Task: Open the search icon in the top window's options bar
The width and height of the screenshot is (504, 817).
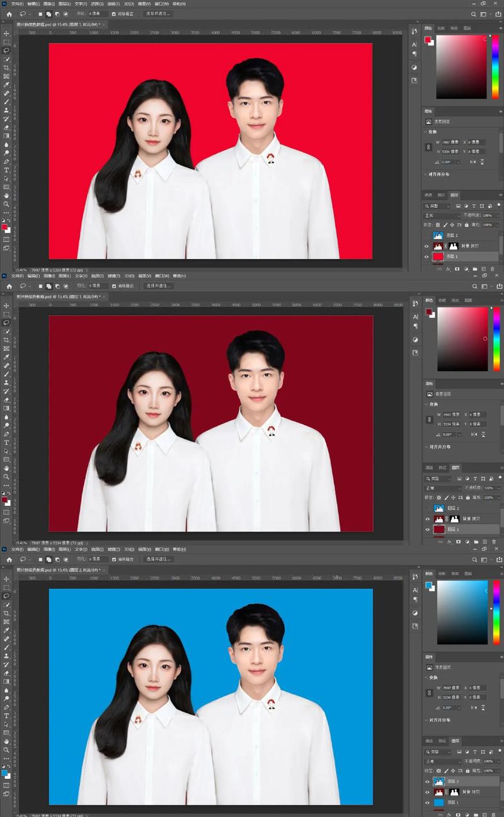Action: 474,14
